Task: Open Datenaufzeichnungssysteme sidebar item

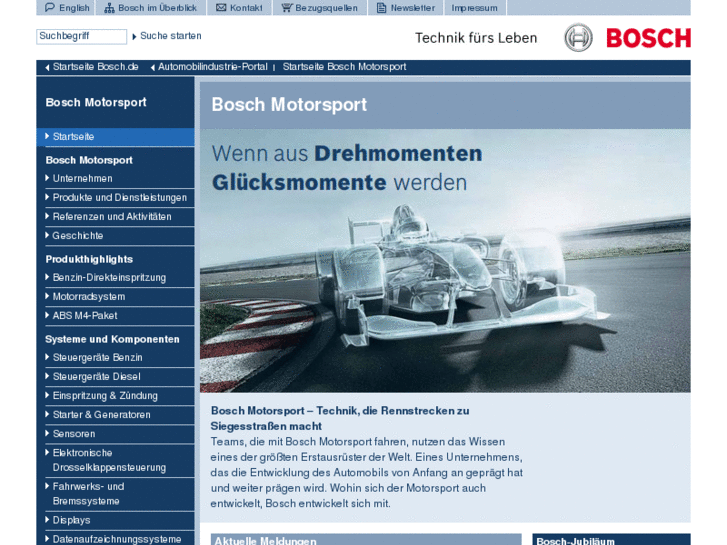Action: point(115,539)
